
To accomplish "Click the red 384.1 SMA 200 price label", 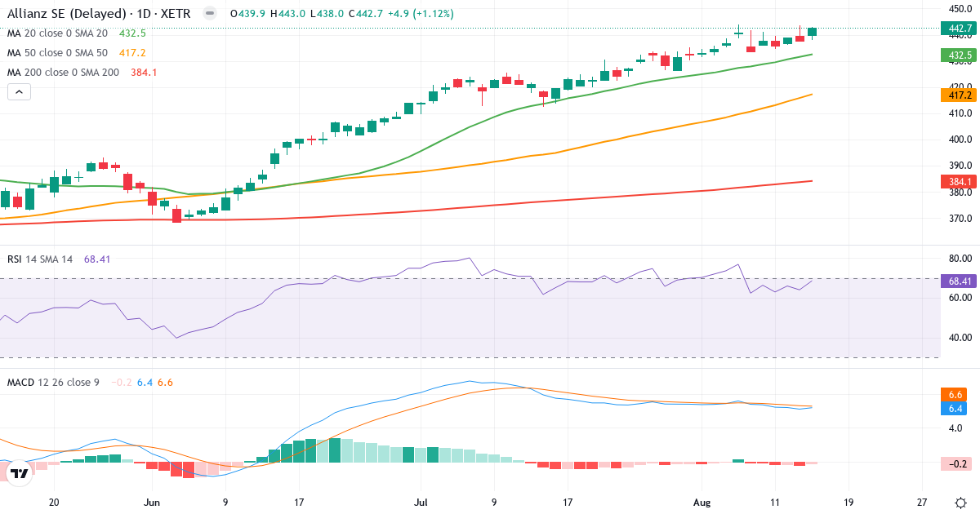I will [960, 181].
